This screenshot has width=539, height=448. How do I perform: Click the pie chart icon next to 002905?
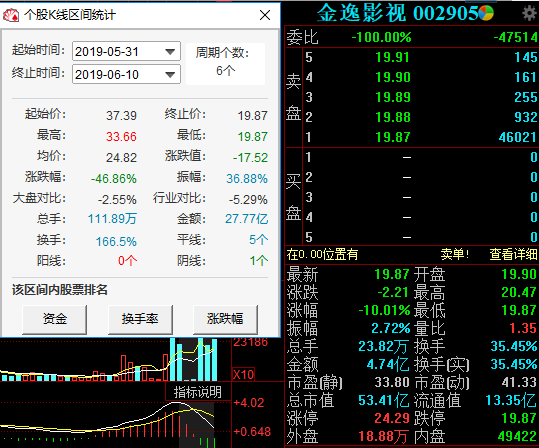tap(486, 13)
